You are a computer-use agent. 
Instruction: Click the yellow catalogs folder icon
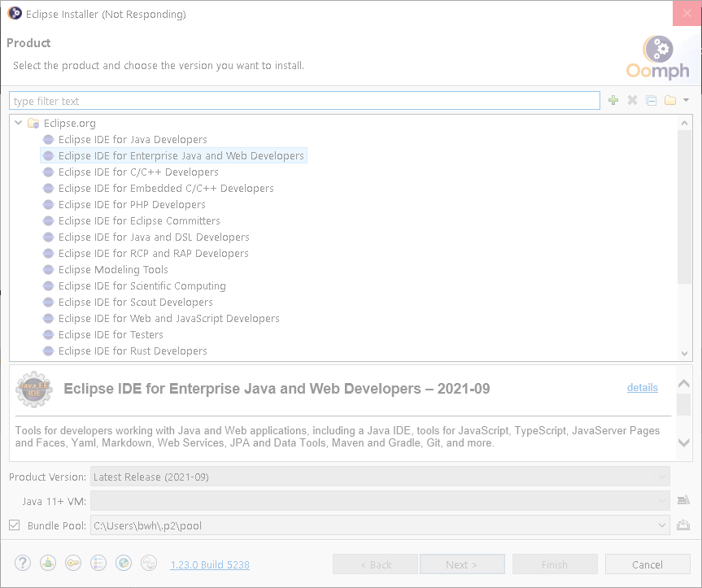(670, 100)
